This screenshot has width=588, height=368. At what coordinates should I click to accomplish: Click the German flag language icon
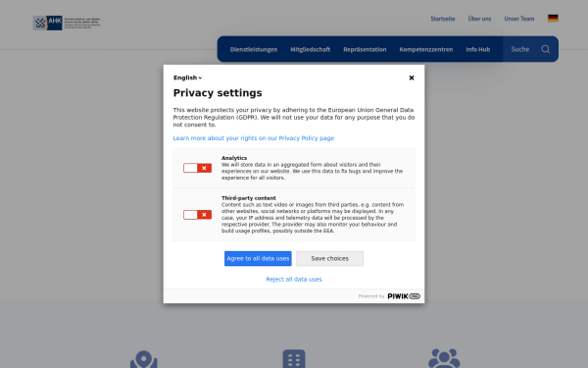553,18
